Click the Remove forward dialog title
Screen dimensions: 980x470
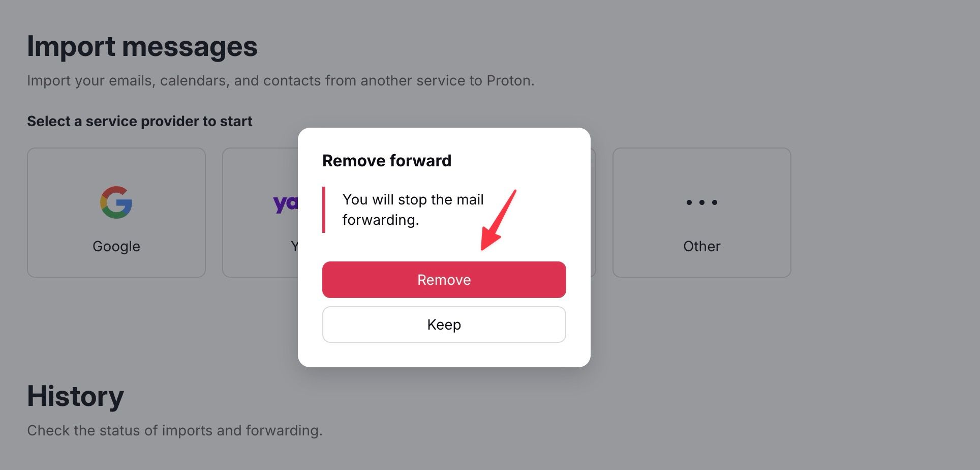[x=386, y=160]
